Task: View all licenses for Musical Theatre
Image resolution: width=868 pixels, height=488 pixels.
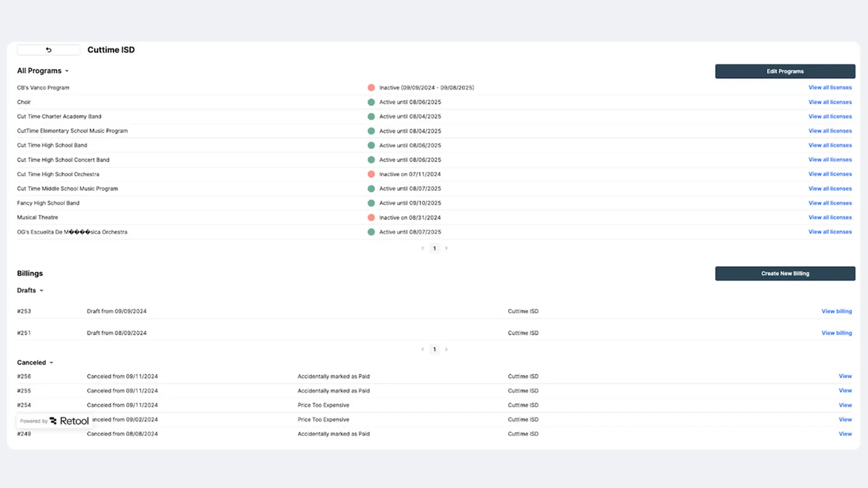Action: [830, 217]
